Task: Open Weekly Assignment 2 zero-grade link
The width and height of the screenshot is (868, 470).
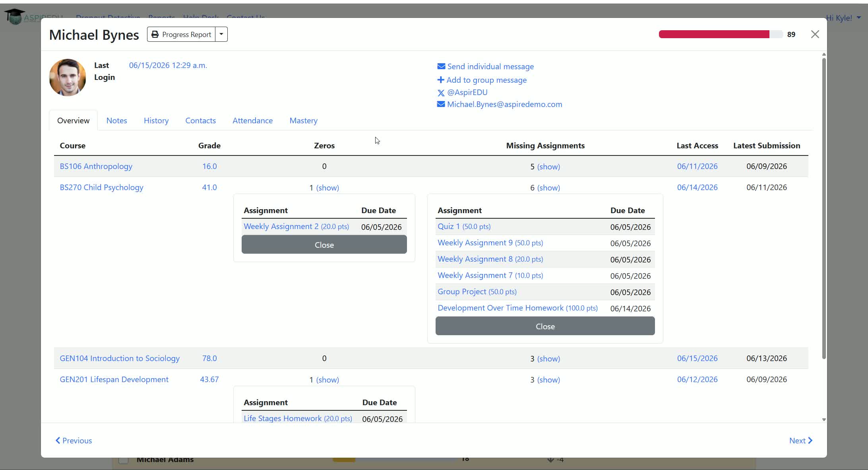Action: (296, 226)
